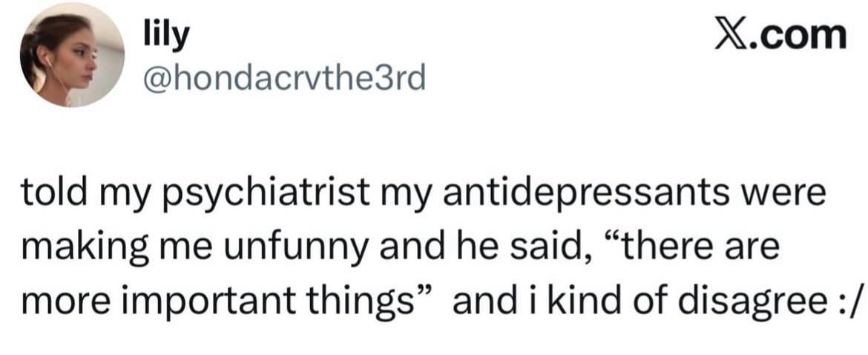Click the X logo in the watermark
Image resolution: width=868 pixels, height=355 pixels.
(731, 35)
